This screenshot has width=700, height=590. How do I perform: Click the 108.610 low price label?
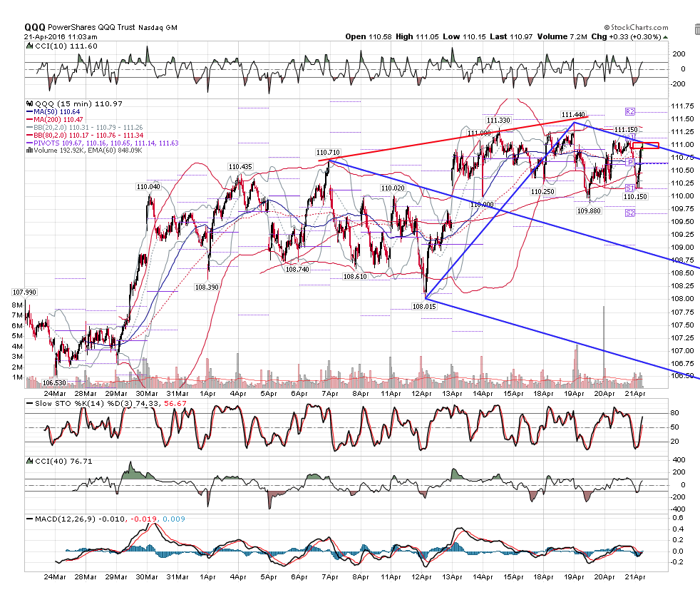(355, 277)
